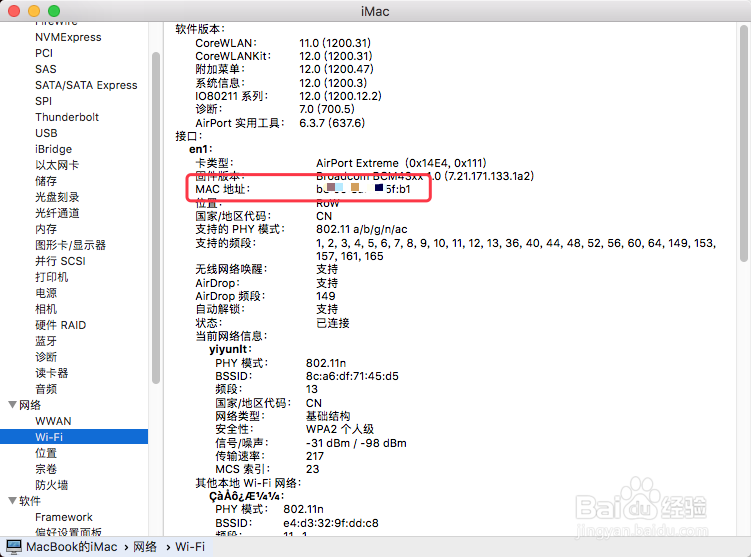751x557 pixels.
Task: Click the en1 interface heading
Action: (x=201, y=149)
